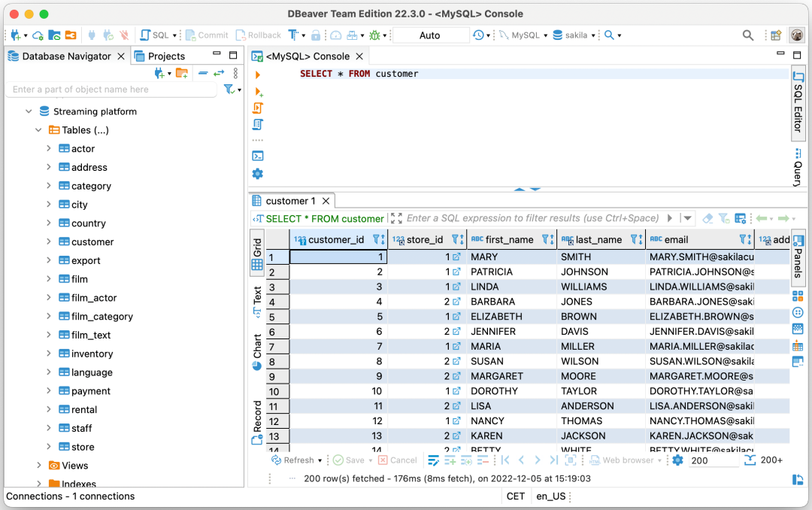Select the customer 1 results tab
812x510 pixels.
tap(291, 201)
